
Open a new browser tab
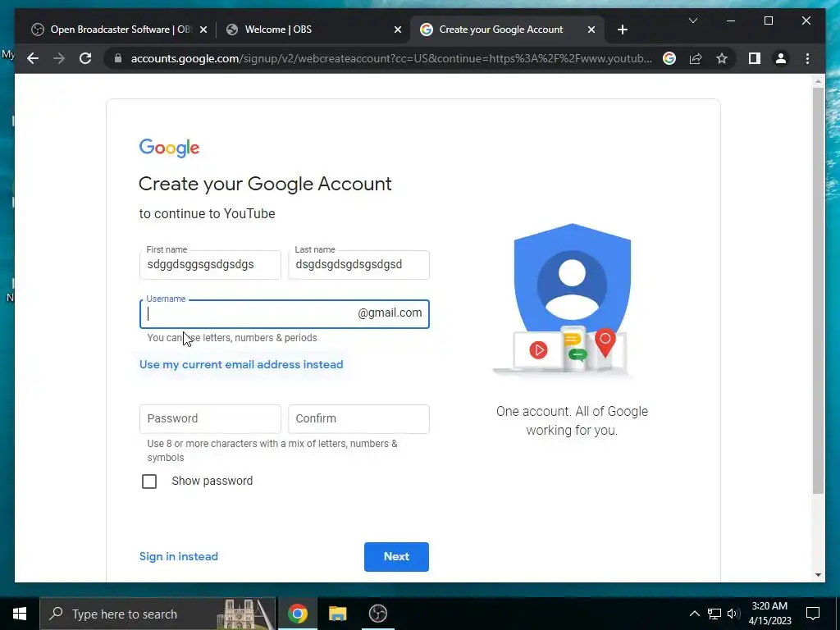(x=622, y=30)
